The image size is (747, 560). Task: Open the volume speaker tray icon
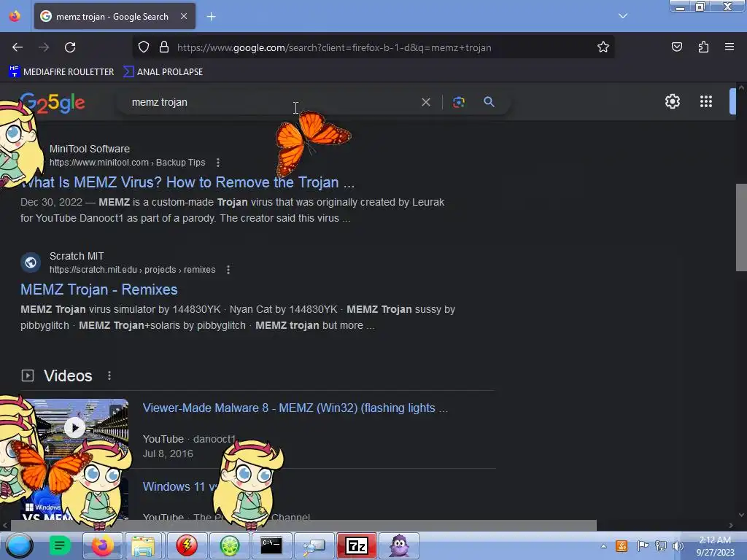pyautogui.click(x=678, y=545)
